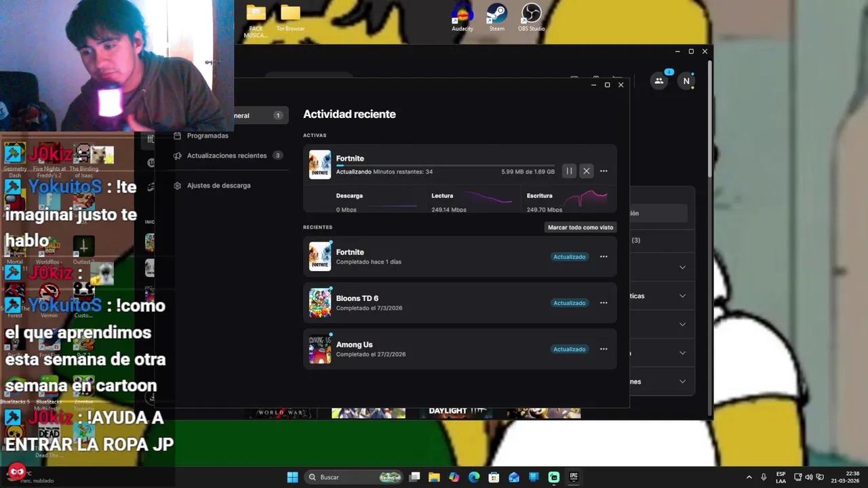Open the weather widget on taskbar
Viewport: 868px width, 488px height.
click(31, 476)
